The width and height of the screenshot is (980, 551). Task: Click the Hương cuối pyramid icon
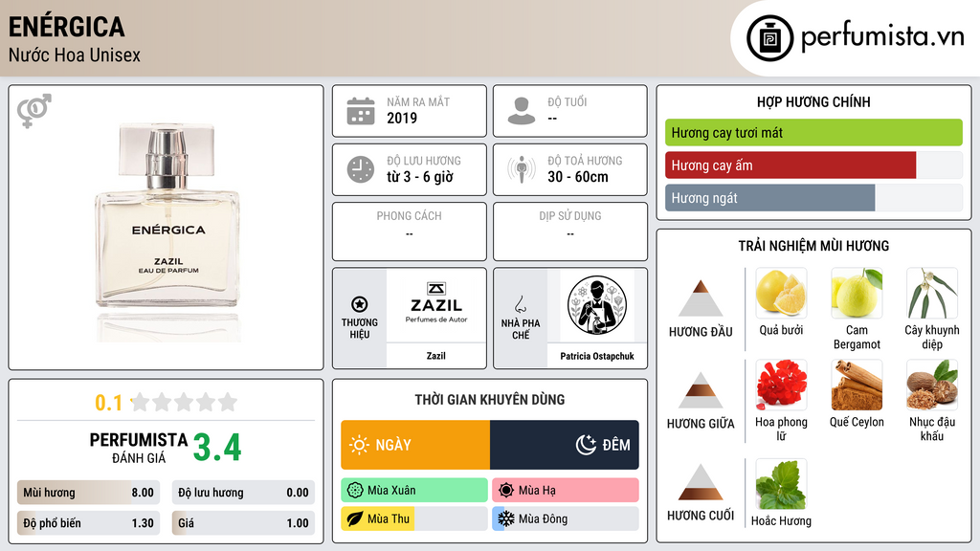click(701, 482)
